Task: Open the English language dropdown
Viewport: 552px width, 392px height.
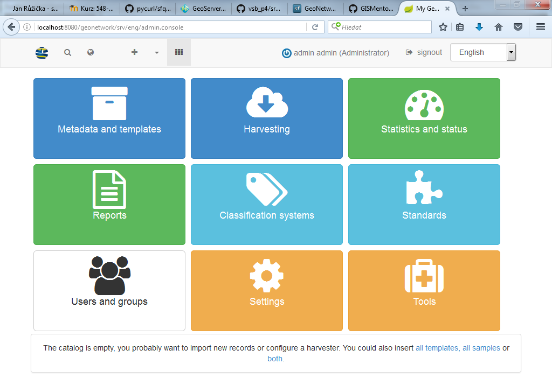Action: [x=483, y=52]
